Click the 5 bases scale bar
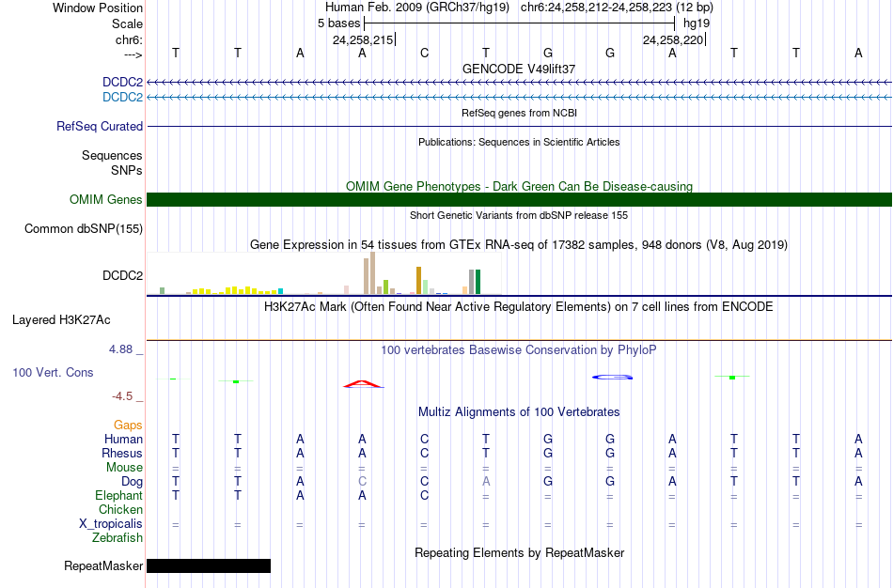The image size is (893, 588). pos(520,23)
